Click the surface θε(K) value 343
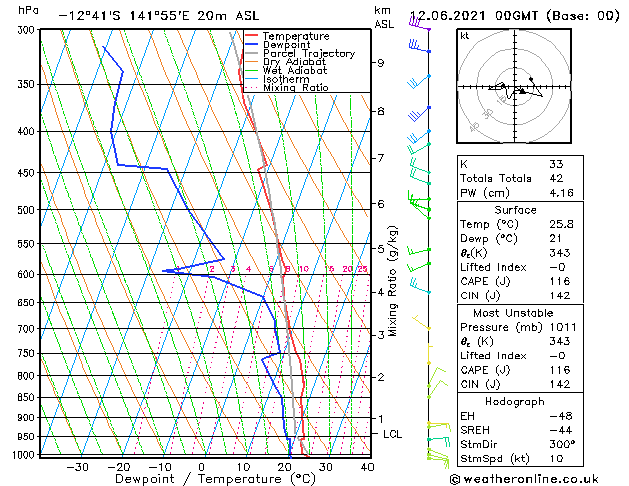The width and height of the screenshot is (629, 486). 560,253
